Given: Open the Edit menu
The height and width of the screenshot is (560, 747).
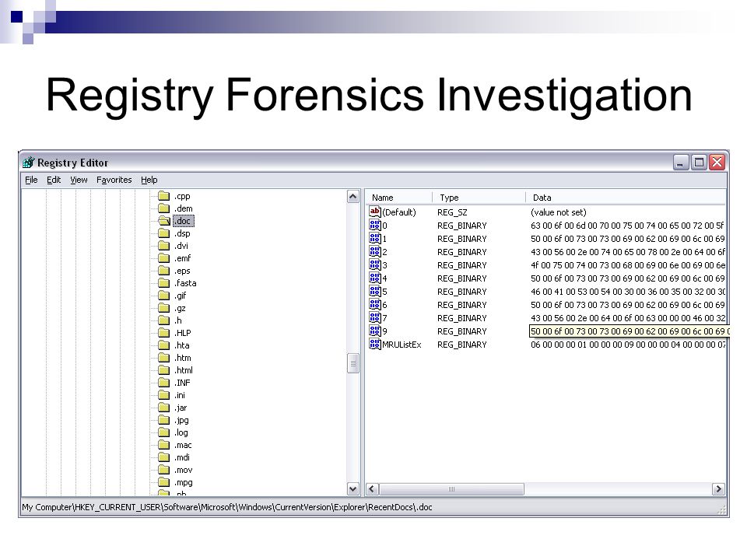Looking at the screenshot, I should (x=54, y=180).
